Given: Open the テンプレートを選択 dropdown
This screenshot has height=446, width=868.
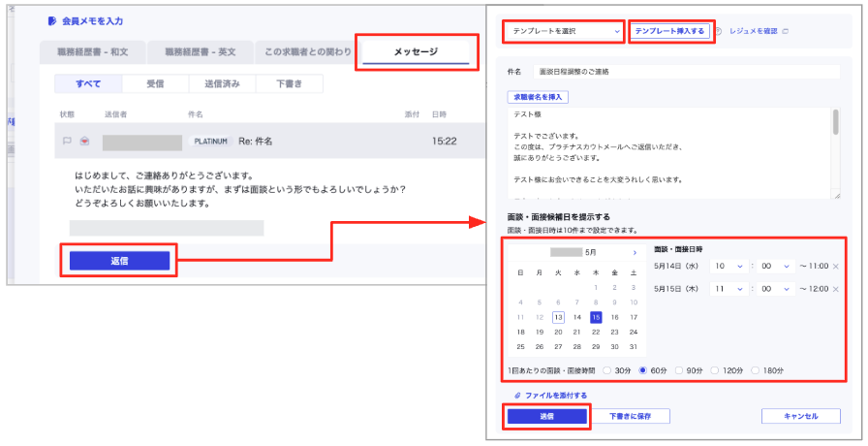Looking at the screenshot, I should pyautogui.click(x=562, y=32).
